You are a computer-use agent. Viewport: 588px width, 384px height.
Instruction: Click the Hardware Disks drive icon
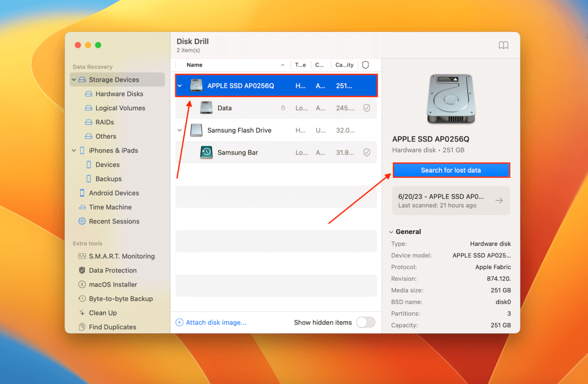[x=88, y=94]
